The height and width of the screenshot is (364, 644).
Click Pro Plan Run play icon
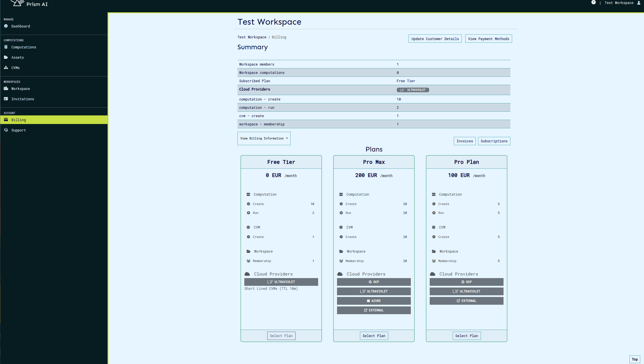(x=434, y=213)
